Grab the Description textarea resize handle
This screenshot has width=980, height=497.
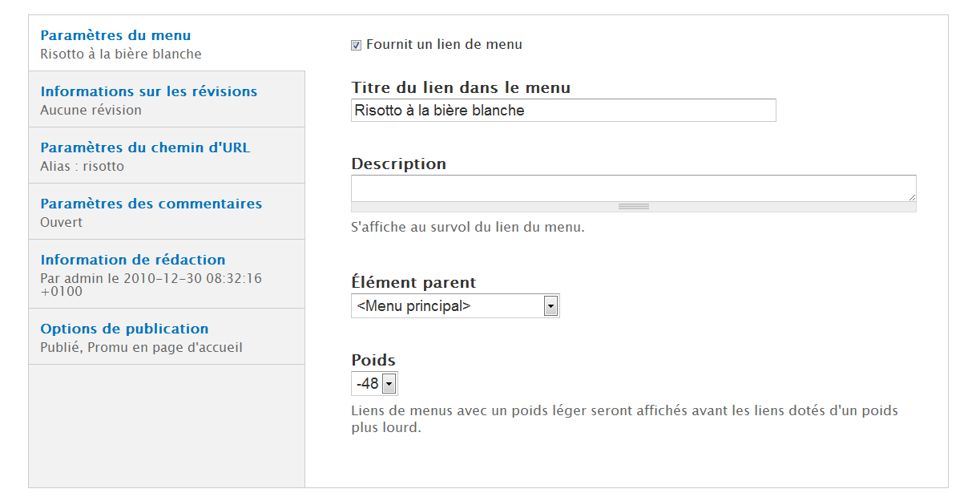point(633,207)
